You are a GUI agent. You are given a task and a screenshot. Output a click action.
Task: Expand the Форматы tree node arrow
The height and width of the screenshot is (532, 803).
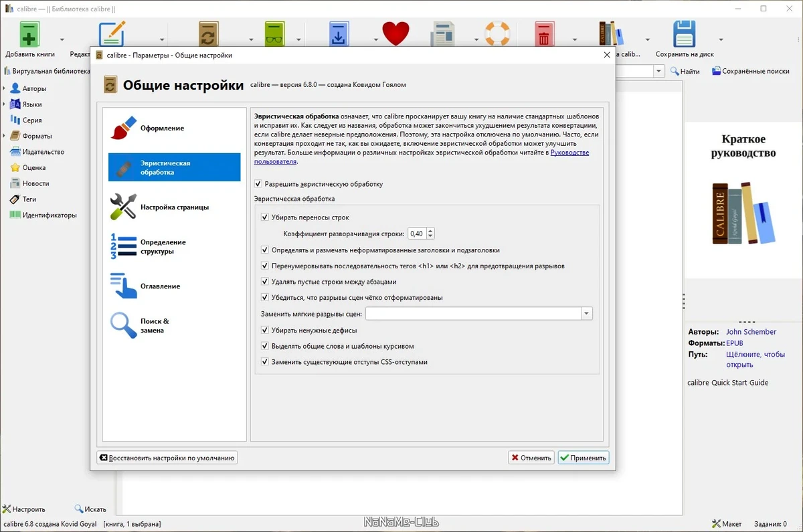[4, 136]
